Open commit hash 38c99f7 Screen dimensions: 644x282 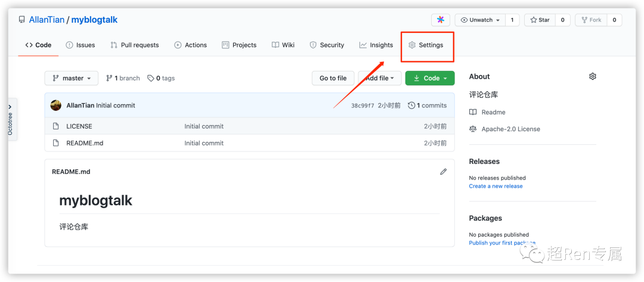pyautogui.click(x=363, y=106)
